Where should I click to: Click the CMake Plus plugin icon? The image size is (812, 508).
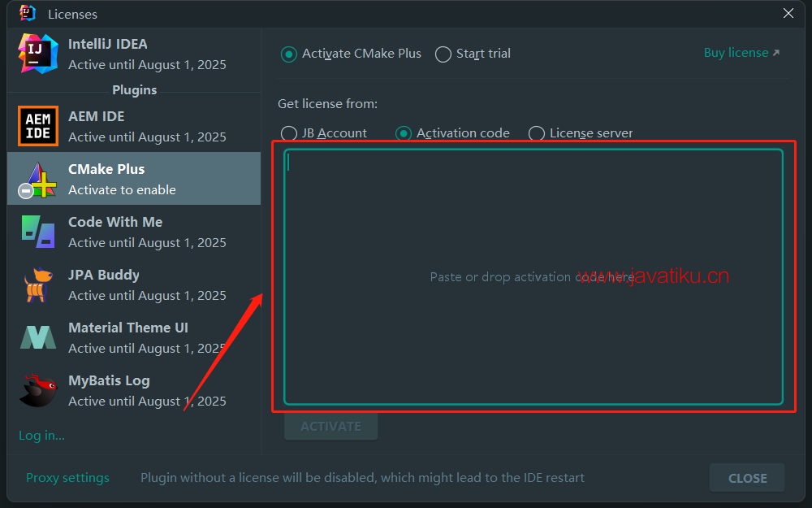38,180
